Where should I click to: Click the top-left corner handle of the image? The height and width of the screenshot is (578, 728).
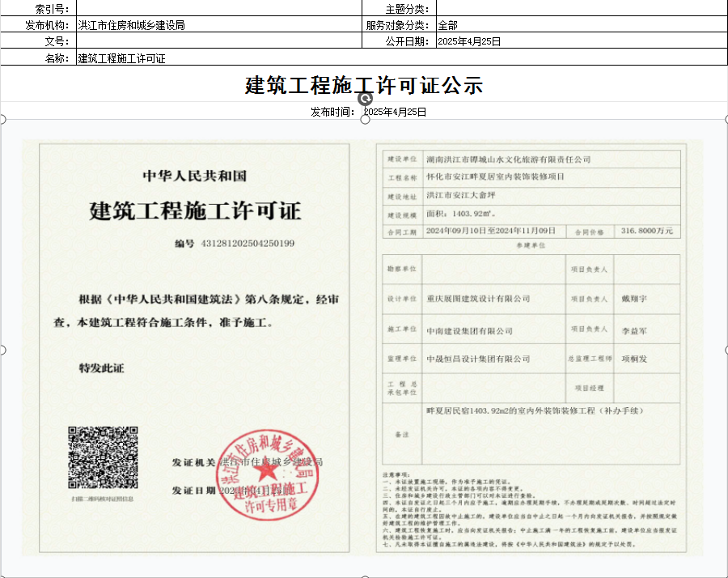(x=2, y=120)
